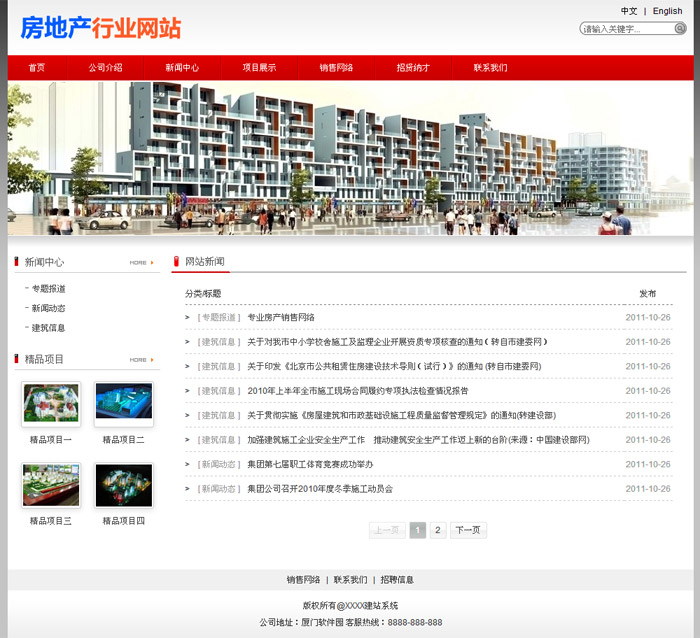Open MORE link beside 精品项目

141,360
